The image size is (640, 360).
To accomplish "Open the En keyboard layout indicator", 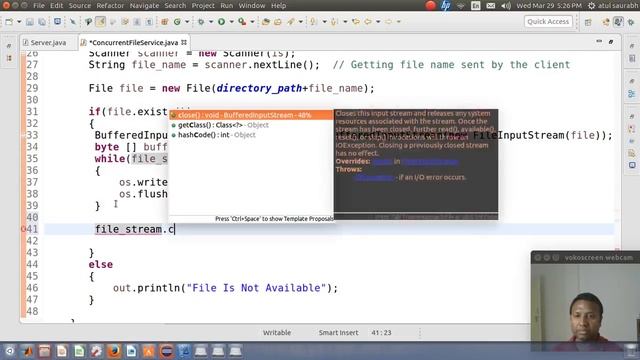I will pos(476,5).
